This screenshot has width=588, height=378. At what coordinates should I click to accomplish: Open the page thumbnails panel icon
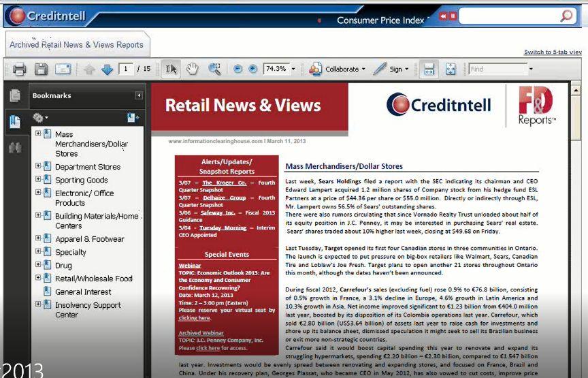click(x=15, y=96)
